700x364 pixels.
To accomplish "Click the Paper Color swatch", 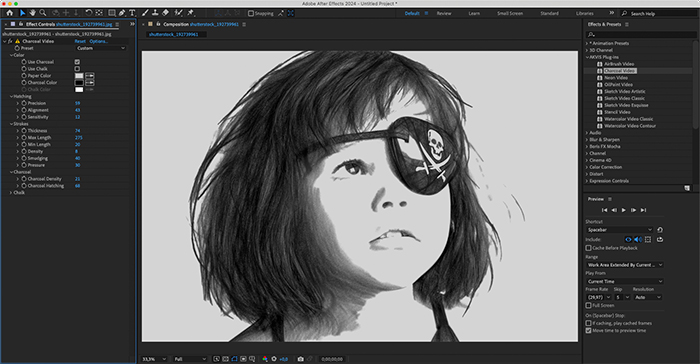I will (79, 76).
